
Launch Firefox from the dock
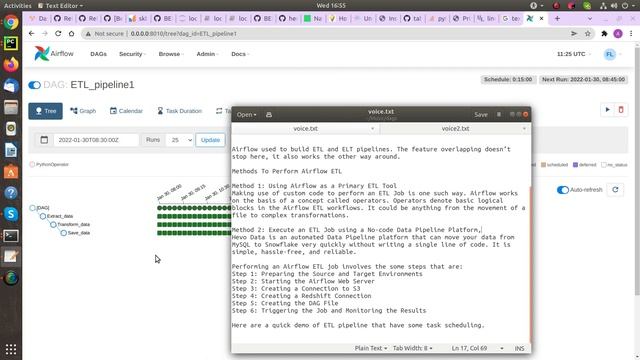(11, 64)
